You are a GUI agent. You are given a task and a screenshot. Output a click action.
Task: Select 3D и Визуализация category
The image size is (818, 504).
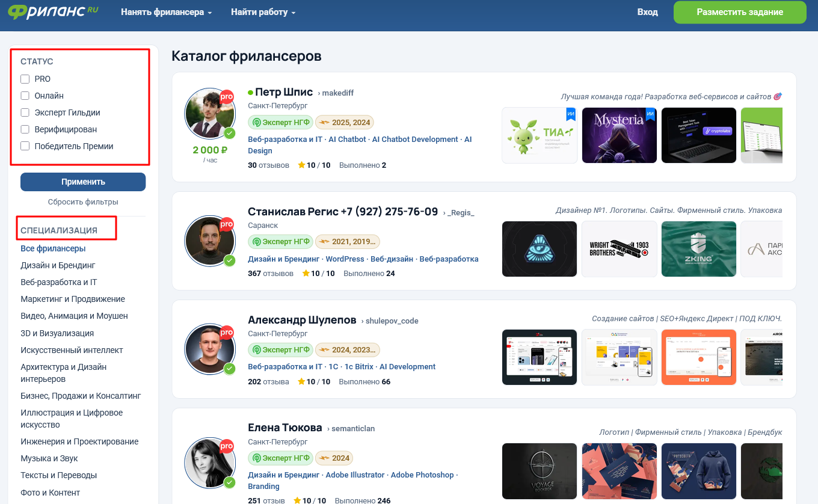click(57, 333)
